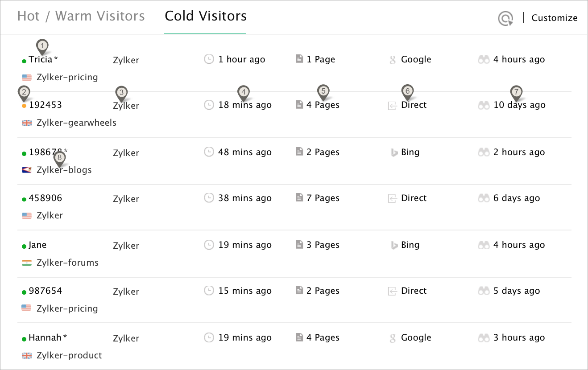Open visitor Tricia's details

[41, 59]
